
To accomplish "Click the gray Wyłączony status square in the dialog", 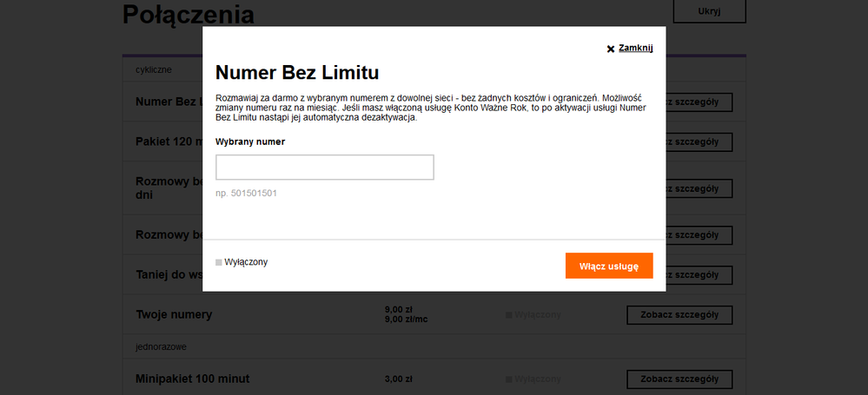I will (219, 262).
